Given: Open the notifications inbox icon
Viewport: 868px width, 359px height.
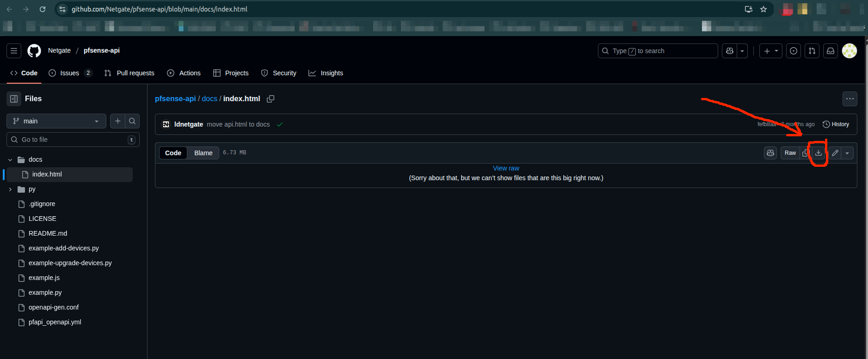Looking at the screenshot, I should 831,51.
